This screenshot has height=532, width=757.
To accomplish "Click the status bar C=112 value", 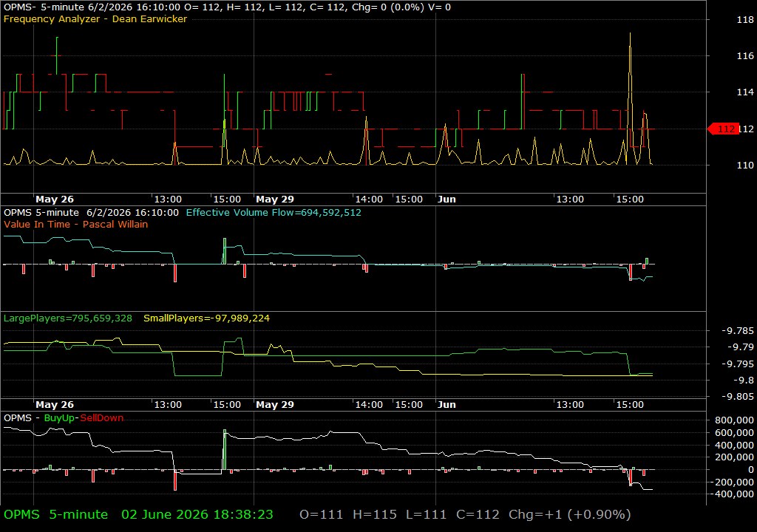I will pos(478,514).
